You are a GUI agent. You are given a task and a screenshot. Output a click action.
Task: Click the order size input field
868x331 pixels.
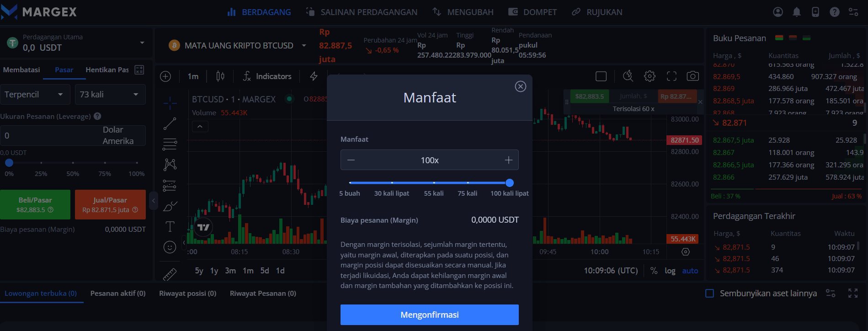click(73, 135)
